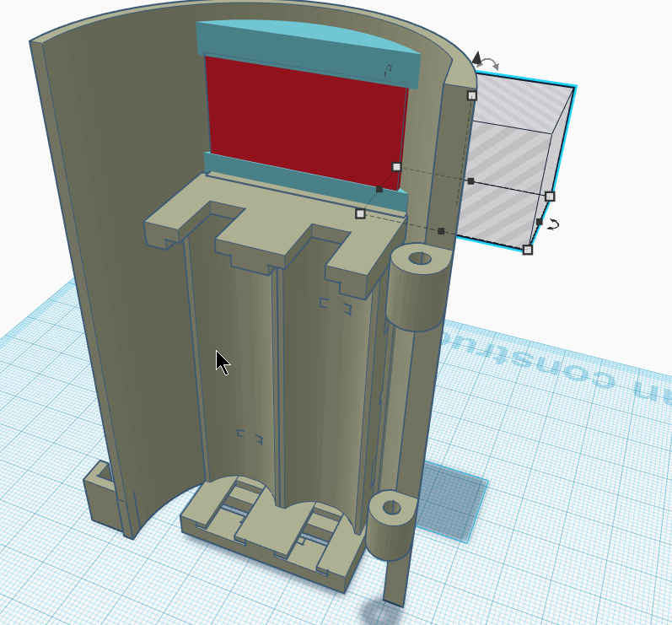This screenshot has height=625, width=672.
Task: Click the white corner handle beneath the black cone
Action: (471, 95)
